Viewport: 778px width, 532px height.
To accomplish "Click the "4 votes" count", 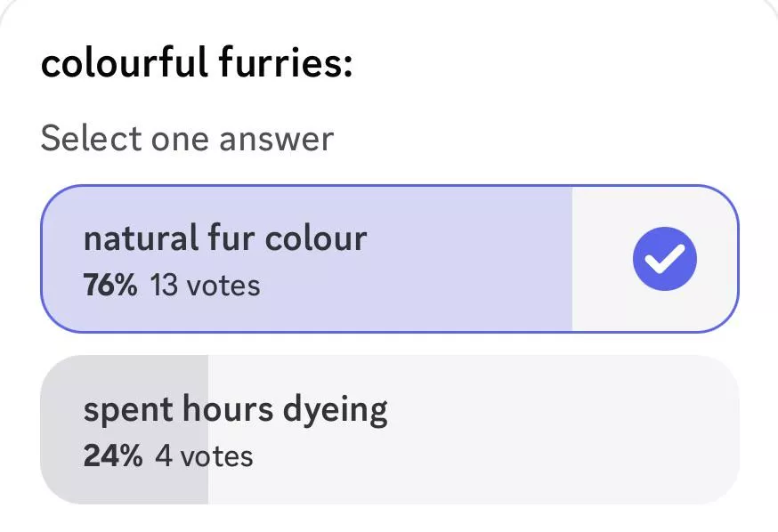I will coord(204,456).
